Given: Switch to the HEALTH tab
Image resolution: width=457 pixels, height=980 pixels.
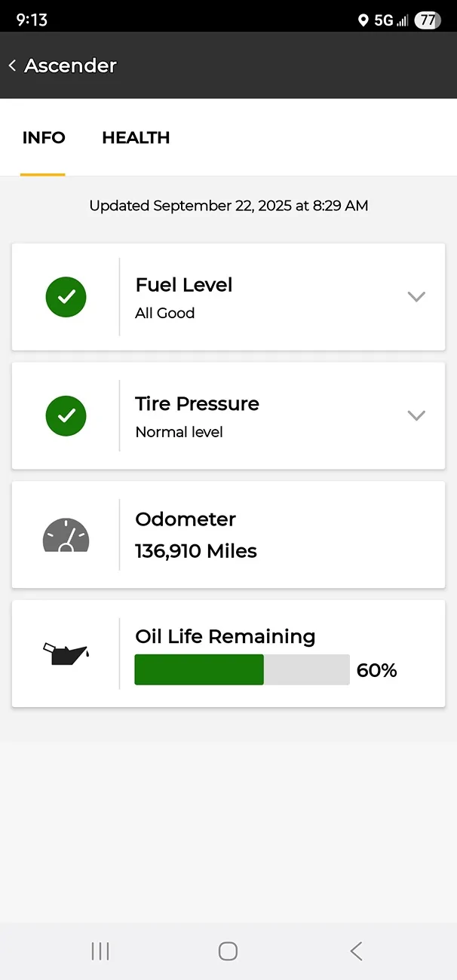Looking at the screenshot, I should click(x=136, y=138).
